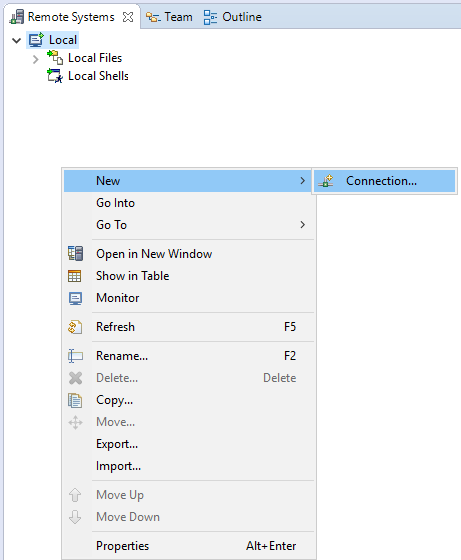Screen dimensions: 461x560
Task: Click the Local Files subsystem icon
Action: 55,58
